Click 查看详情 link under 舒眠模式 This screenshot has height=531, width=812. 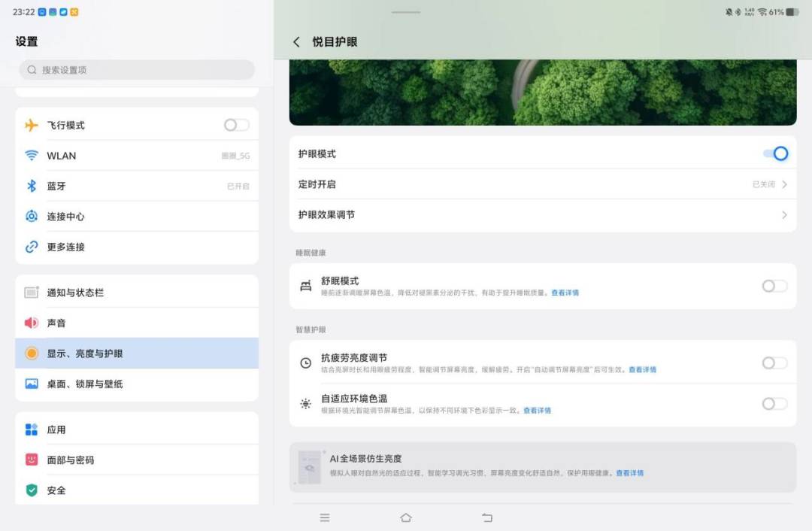point(565,293)
